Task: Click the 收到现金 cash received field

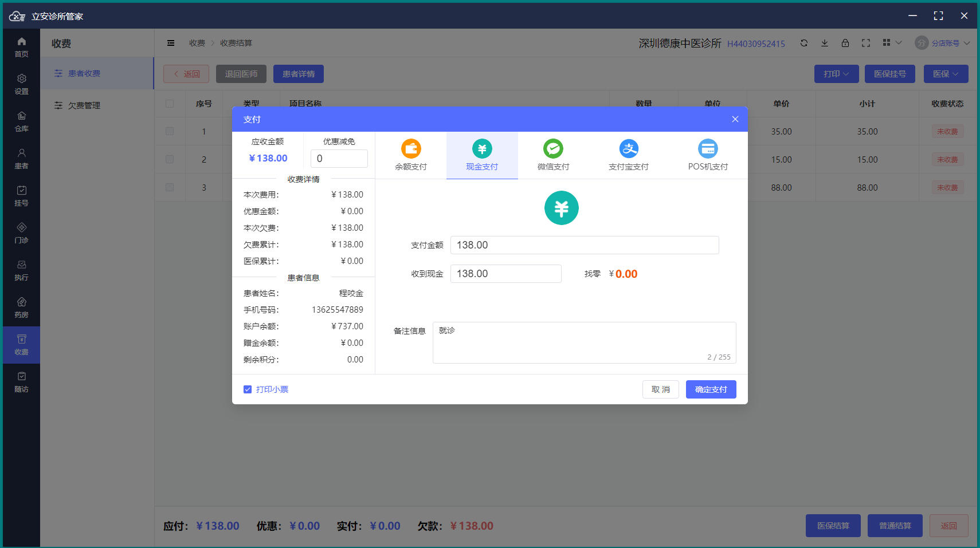Action: point(506,274)
